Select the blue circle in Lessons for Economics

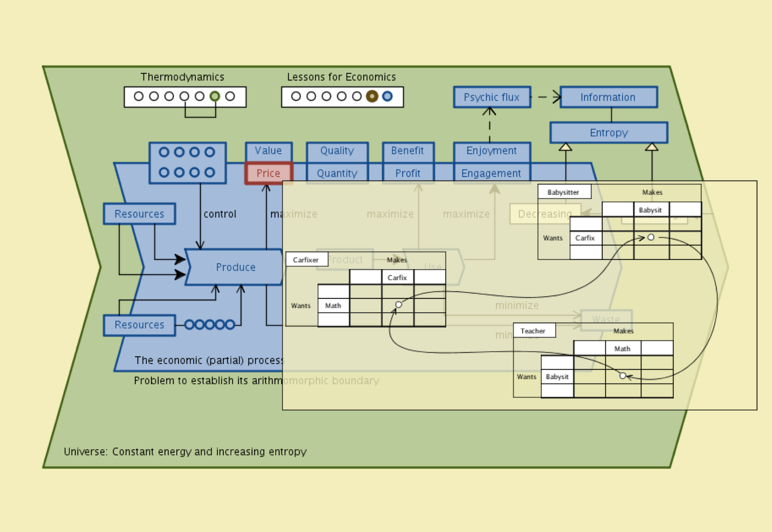(x=387, y=96)
